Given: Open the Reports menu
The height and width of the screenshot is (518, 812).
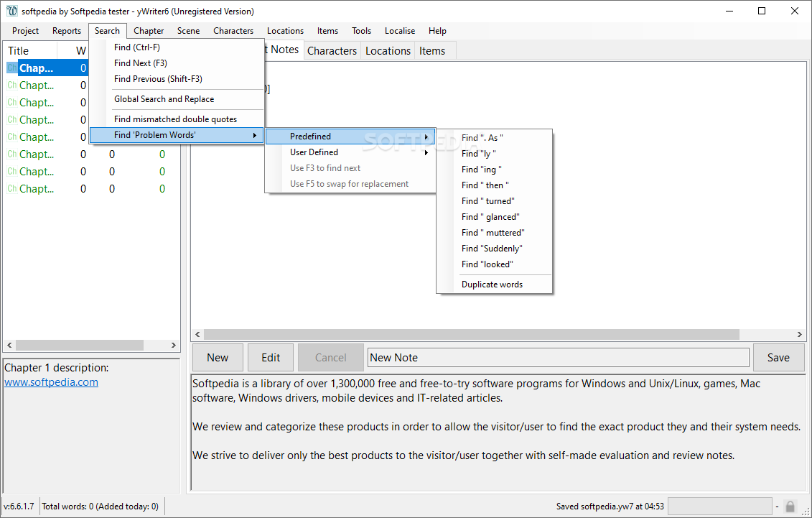Looking at the screenshot, I should 66,31.
